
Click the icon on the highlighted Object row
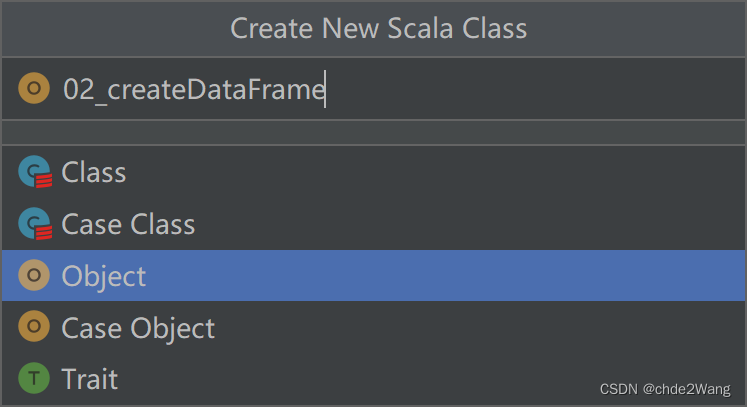(34, 275)
